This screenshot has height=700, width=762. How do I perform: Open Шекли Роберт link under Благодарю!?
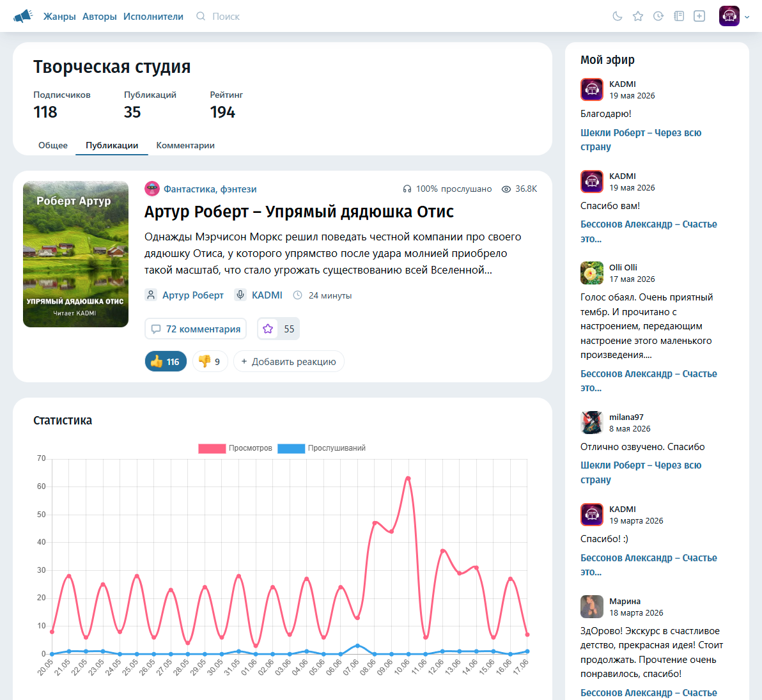pyautogui.click(x=641, y=139)
